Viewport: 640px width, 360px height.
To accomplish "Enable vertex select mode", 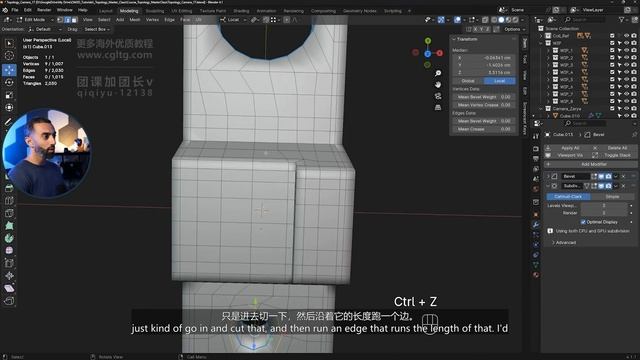I will tap(60, 20).
